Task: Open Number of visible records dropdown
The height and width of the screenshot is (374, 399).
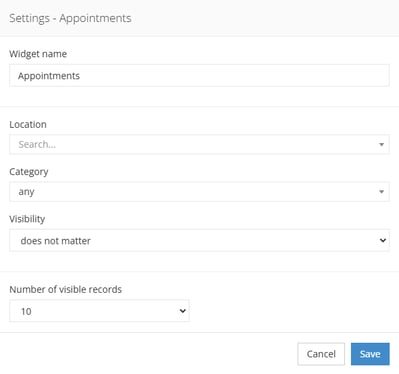Action: click(x=99, y=311)
